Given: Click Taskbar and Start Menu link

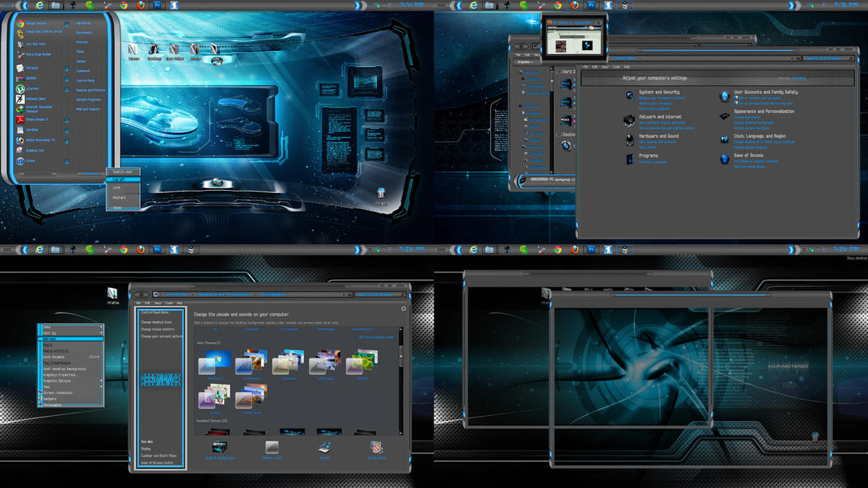Looking at the screenshot, I should pos(158,456).
